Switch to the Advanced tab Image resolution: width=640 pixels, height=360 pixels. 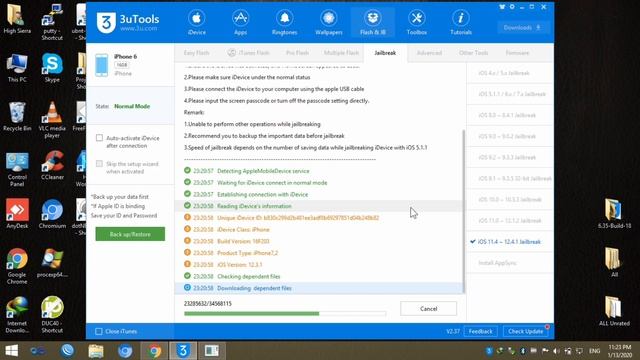click(429, 53)
